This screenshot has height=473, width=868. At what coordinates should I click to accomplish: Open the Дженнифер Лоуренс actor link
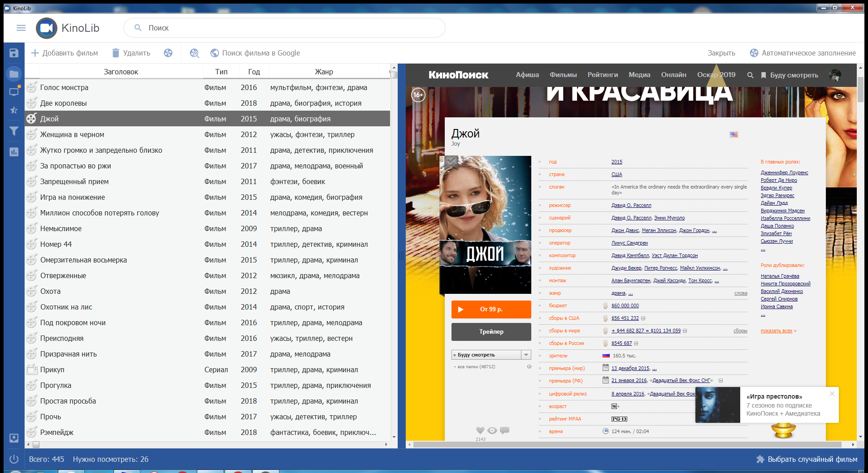[784, 172]
